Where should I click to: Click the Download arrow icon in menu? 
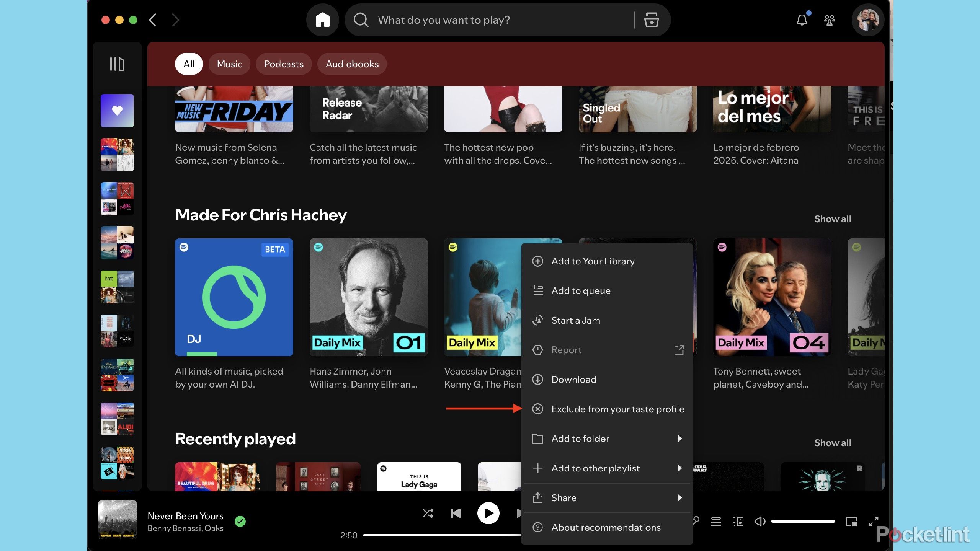(x=537, y=379)
